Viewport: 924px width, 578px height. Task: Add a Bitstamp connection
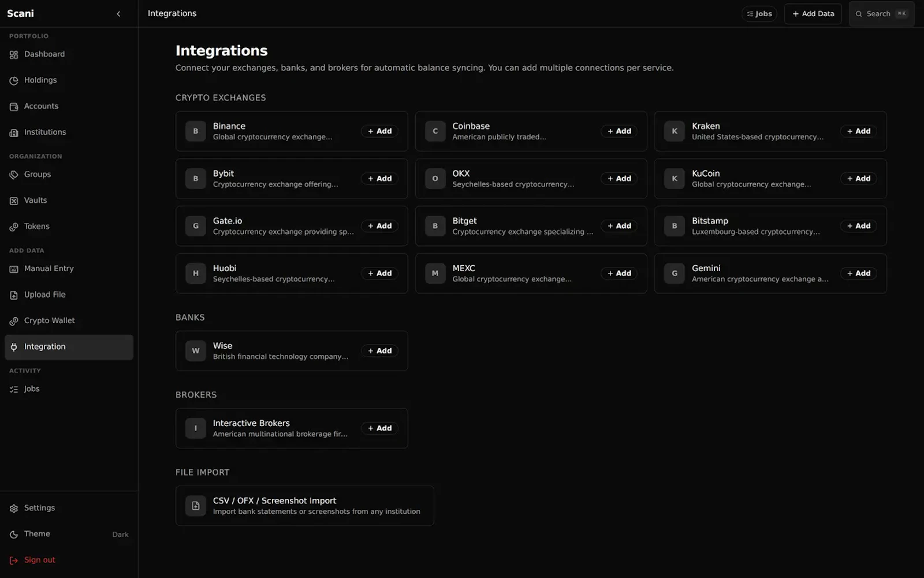[859, 226]
